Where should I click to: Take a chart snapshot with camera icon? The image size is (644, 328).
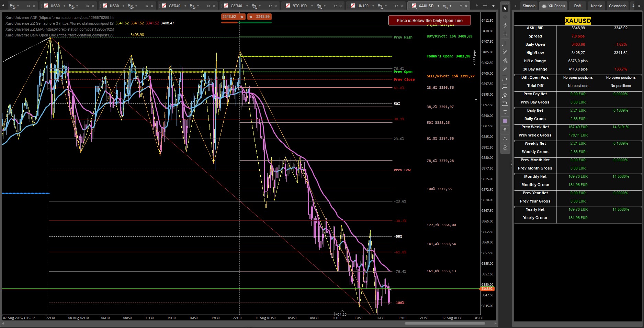(505, 130)
